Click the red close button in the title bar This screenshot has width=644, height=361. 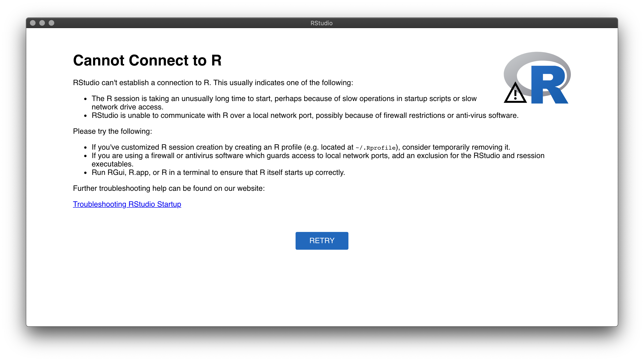point(33,23)
